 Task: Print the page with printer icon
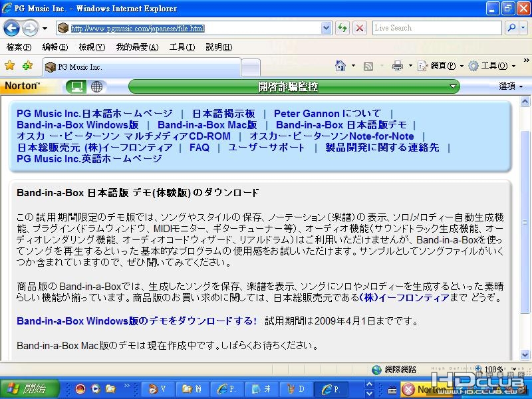pos(397,65)
